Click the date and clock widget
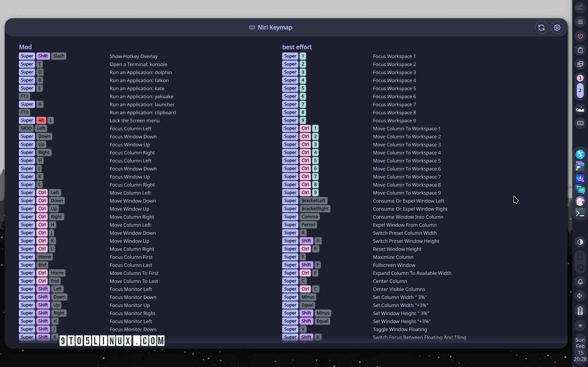Screen dimensions: 588x367 tap(580, 349)
